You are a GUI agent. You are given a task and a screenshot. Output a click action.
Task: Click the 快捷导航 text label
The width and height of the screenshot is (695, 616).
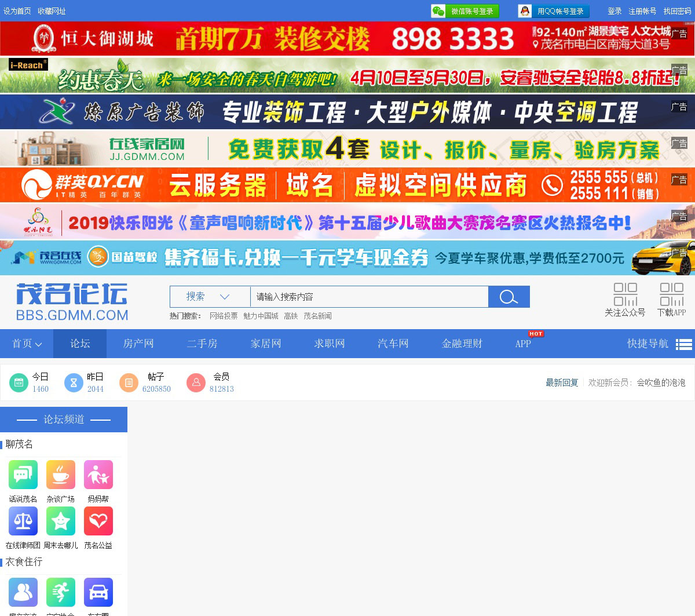(x=648, y=344)
